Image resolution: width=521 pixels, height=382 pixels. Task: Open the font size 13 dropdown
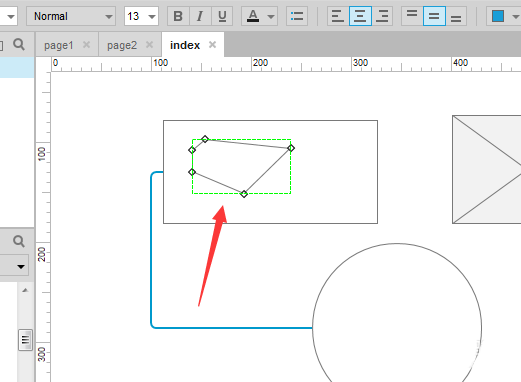[141, 16]
